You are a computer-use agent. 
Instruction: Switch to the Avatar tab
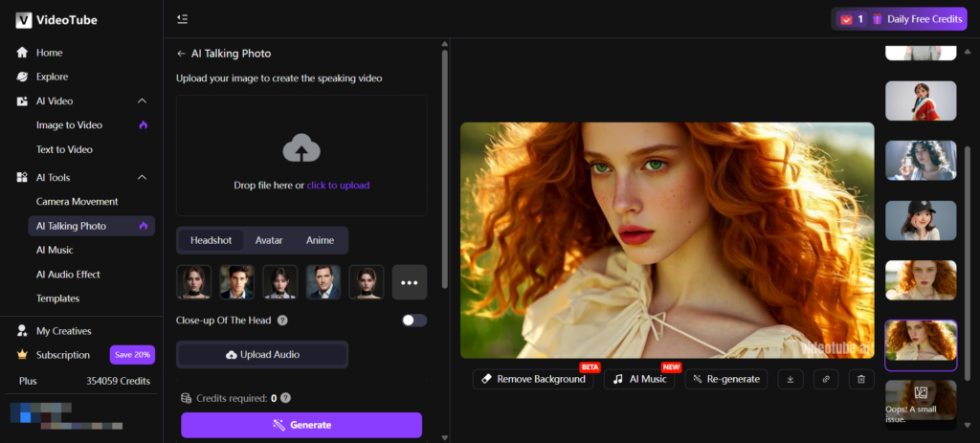click(269, 240)
